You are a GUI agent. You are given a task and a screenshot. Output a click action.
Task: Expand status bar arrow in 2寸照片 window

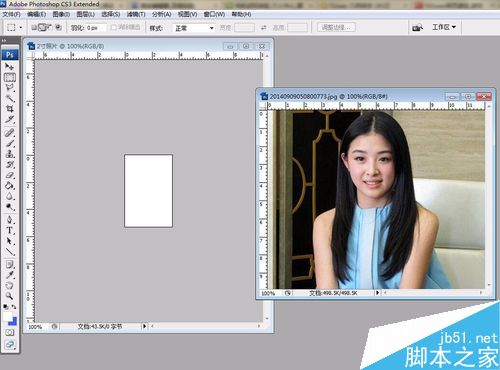pyautogui.click(x=144, y=326)
